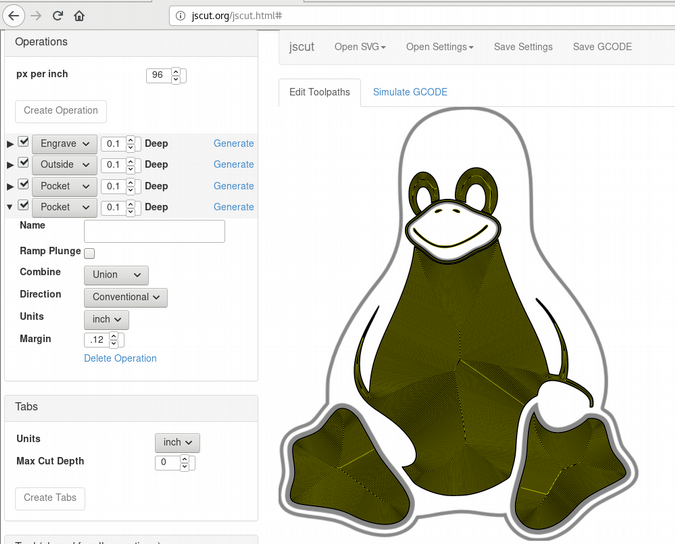Open the Direction Conventional dropdown
Screen dimensions: 675x544
tap(126, 297)
